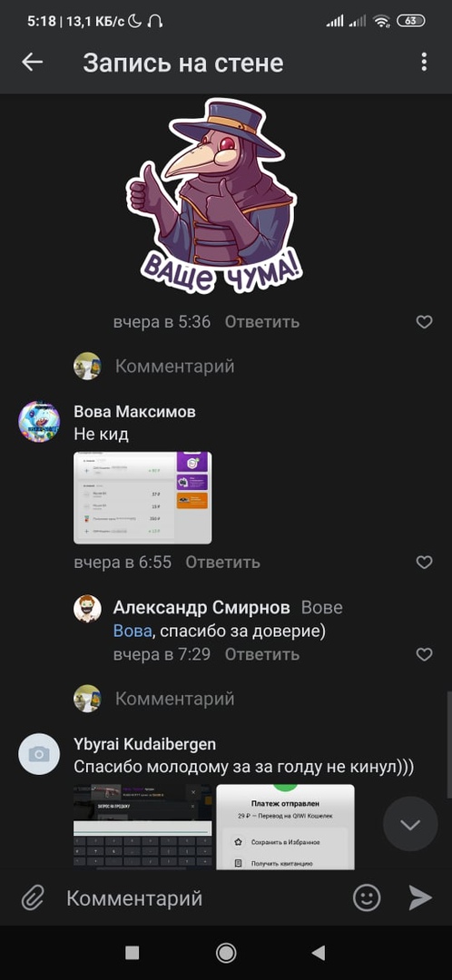Like Вова Максимов's comment
This screenshot has width=452, height=980.
click(x=425, y=562)
